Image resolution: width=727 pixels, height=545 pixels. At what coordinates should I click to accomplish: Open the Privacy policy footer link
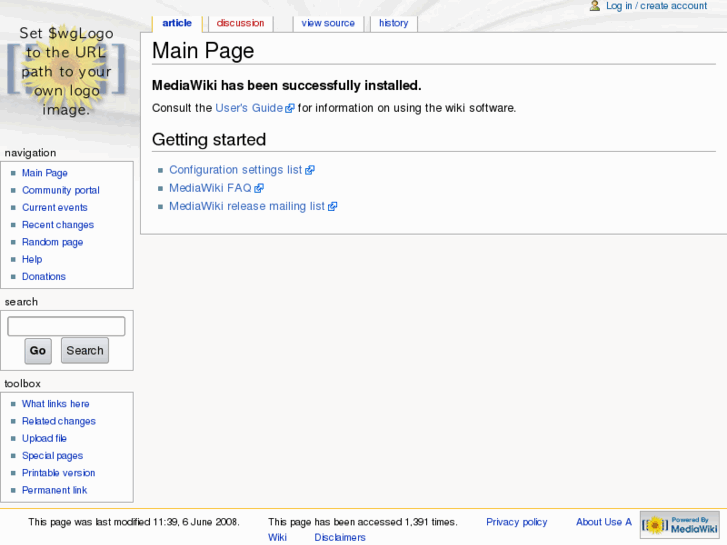[x=517, y=522]
